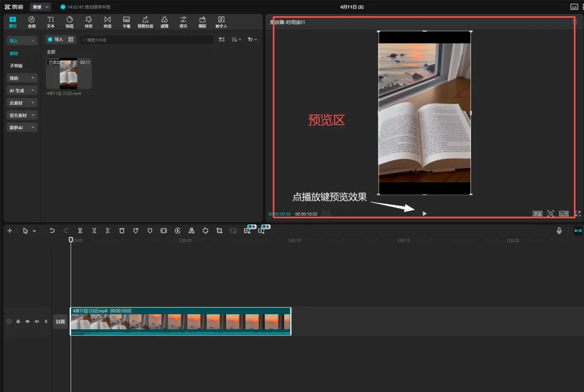Hide the main track with eye icon
The width and height of the screenshot is (584, 392).
tap(28, 321)
